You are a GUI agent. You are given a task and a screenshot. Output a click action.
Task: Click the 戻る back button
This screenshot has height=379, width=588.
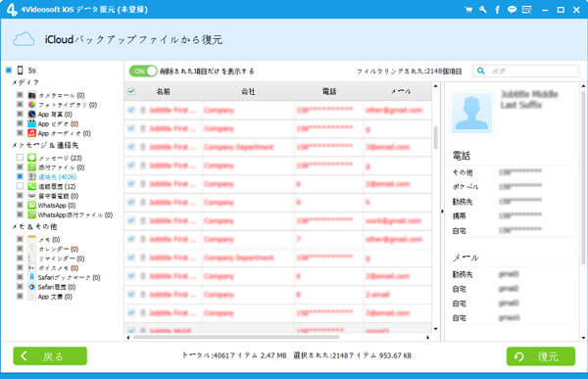(50, 355)
